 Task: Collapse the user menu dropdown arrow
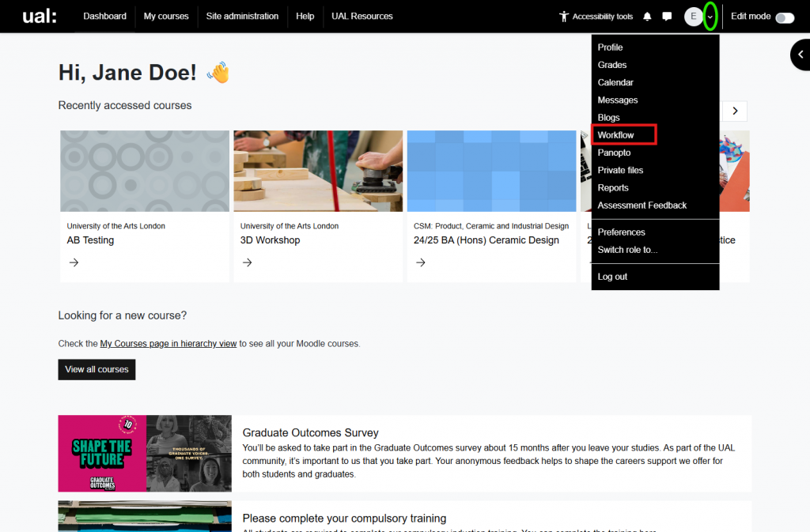[x=710, y=17]
